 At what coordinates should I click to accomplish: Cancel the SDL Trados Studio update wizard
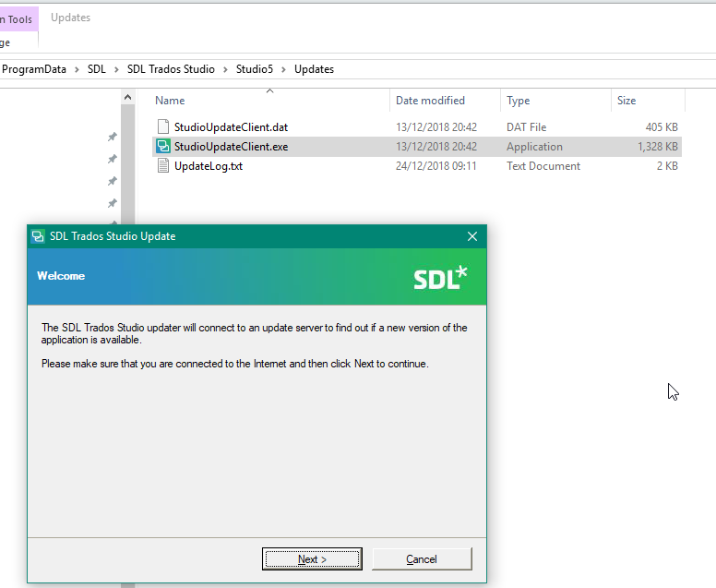click(421, 559)
